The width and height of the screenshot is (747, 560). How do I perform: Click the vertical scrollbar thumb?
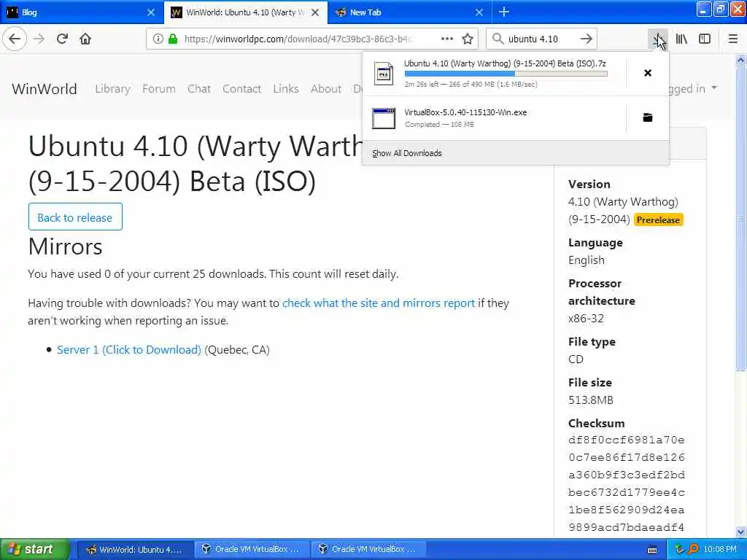[741, 218]
